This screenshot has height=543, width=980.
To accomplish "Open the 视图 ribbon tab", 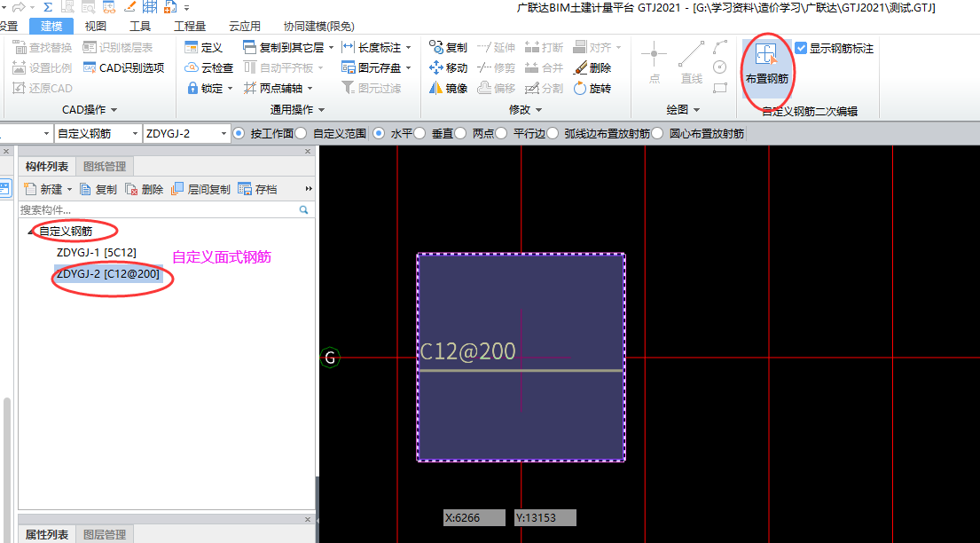I will click(96, 27).
